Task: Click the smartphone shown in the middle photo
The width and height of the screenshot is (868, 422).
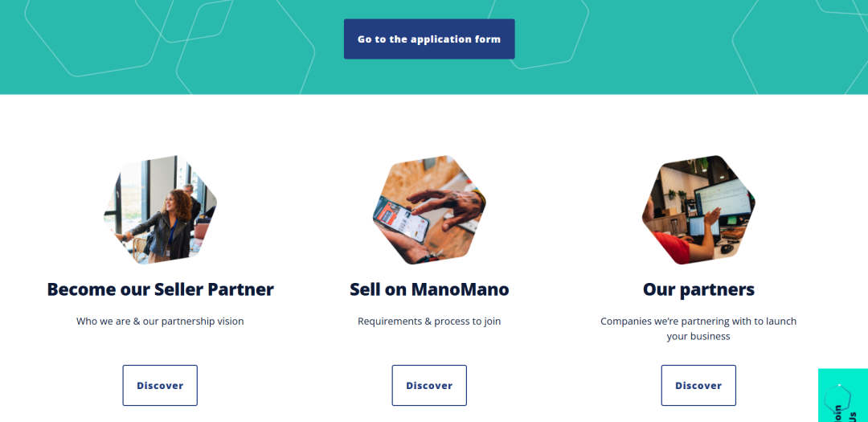Action: tap(401, 219)
